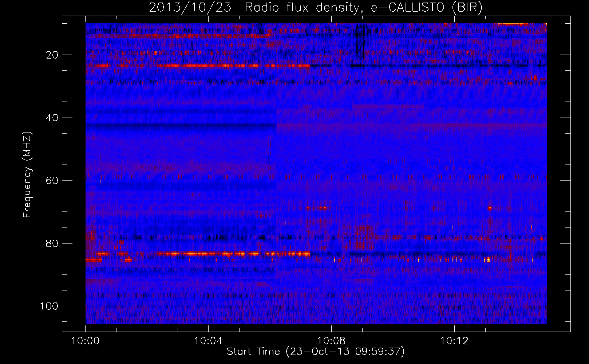Click the 10:12 time tick label
This screenshot has width=589, height=364.
tap(454, 341)
